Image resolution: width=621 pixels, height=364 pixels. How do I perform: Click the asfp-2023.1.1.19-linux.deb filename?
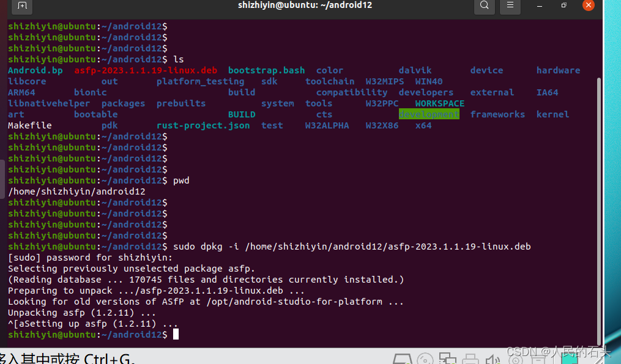147,70
